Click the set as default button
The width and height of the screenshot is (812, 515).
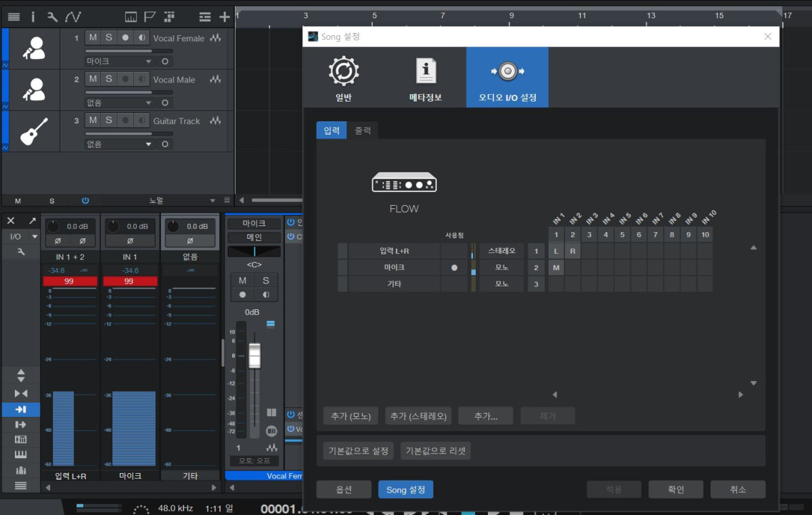click(x=359, y=451)
